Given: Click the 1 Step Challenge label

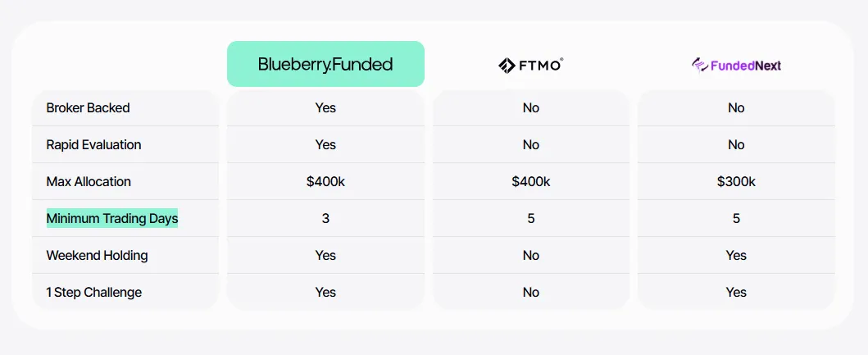Looking at the screenshot, I should (93, 292).
